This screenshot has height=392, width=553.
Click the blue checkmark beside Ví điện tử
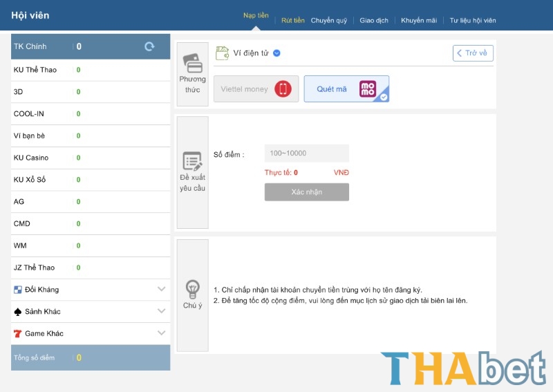pos(277,53)
